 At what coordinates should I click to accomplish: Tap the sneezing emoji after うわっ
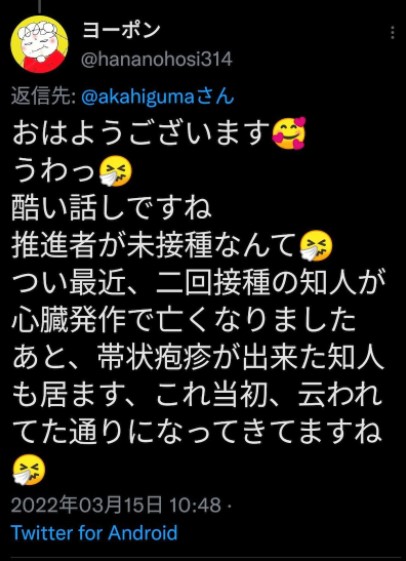(x=115, y=171)
